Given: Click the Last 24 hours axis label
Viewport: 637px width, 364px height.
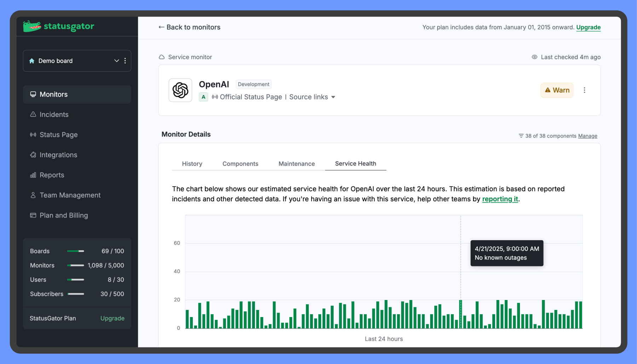Looking at the screenshot, I should point(384,339).
